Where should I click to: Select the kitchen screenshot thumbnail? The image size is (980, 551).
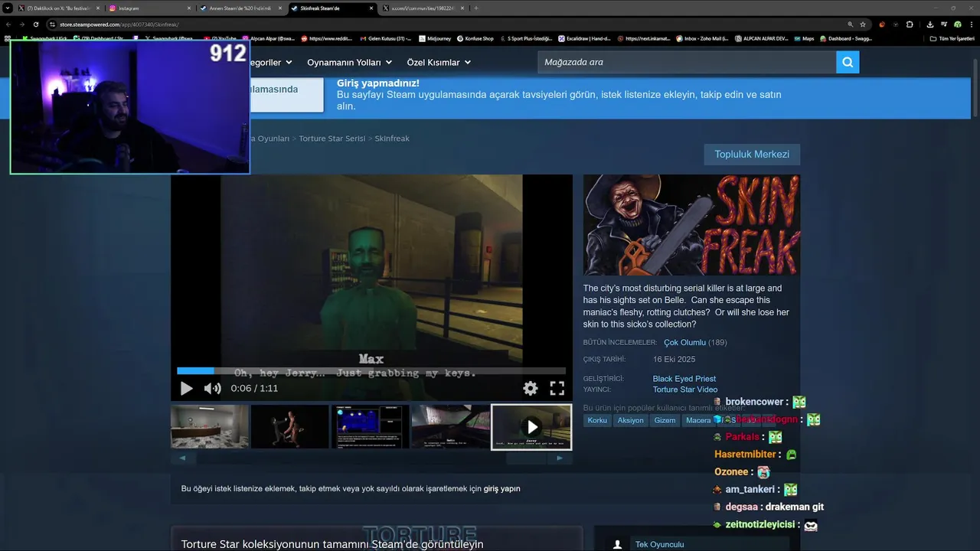click(210, 426)
